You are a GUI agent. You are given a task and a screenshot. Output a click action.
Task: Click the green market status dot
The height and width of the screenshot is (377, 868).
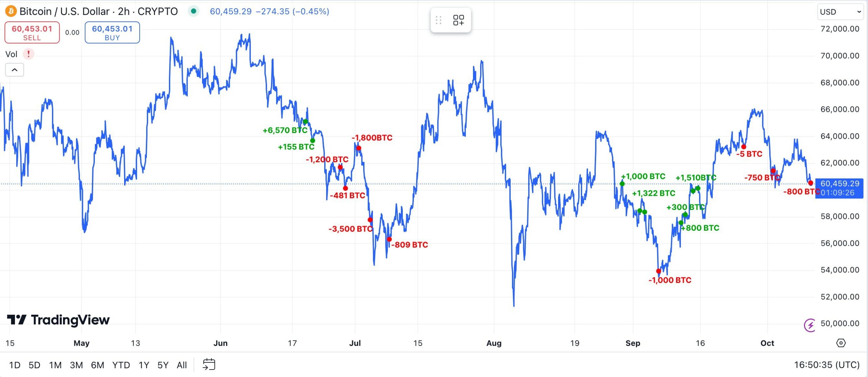[x=194, y=11]
